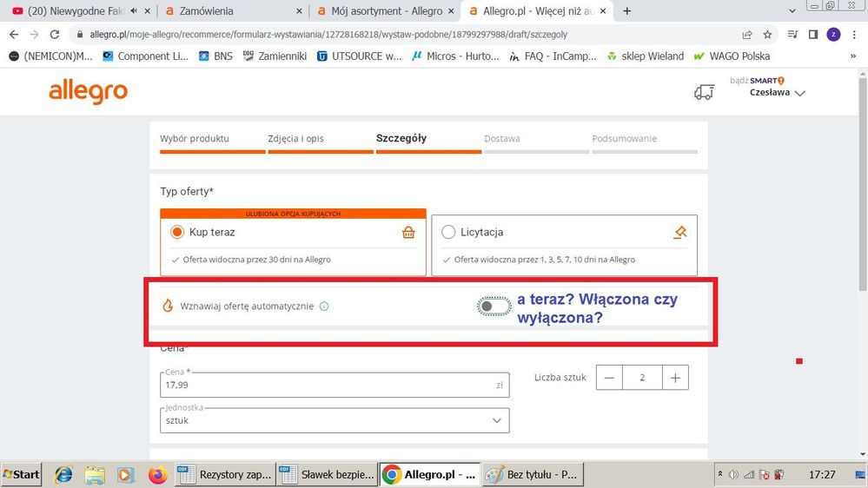
Task: Open the file explorer taskbar icon
Action: coord(95,475)
